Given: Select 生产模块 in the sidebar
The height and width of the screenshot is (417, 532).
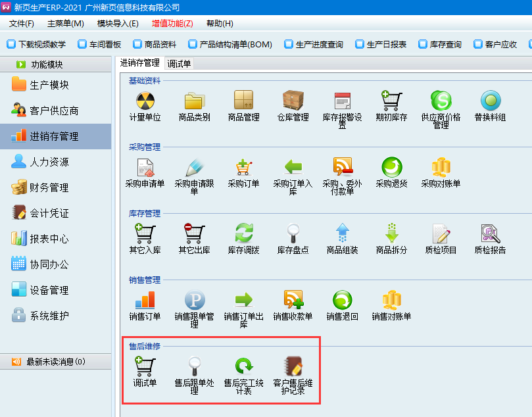Looking at the screenshot, I should pos(49,85).
